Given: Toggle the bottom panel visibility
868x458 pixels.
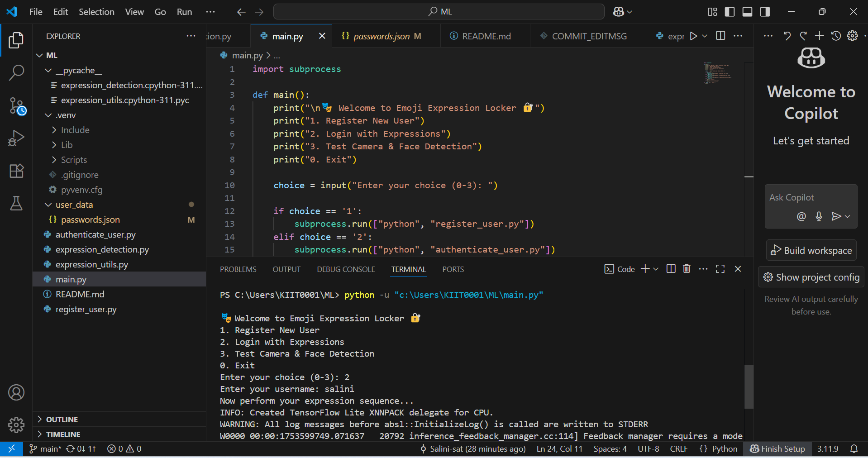Looking at the screenshot, I should 747,12.
